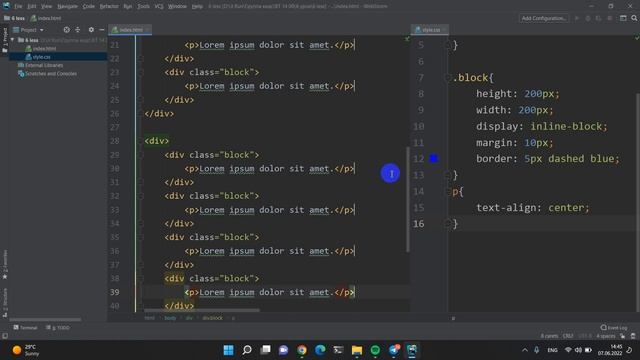Toggle the Favorites tool window side tab

click(4, 264)
